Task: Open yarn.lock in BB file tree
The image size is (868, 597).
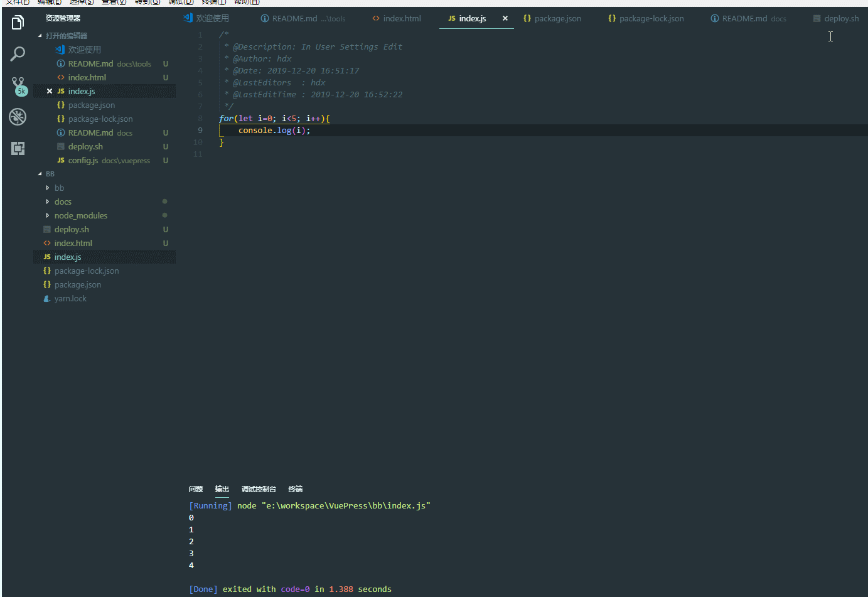Action: point(104,298)
